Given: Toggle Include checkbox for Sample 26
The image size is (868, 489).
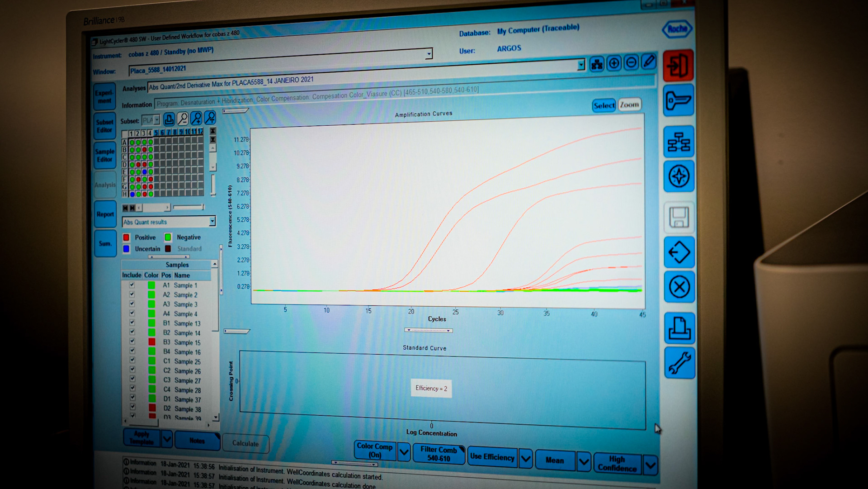Looking at the screenshot, I should coord(132,370).
